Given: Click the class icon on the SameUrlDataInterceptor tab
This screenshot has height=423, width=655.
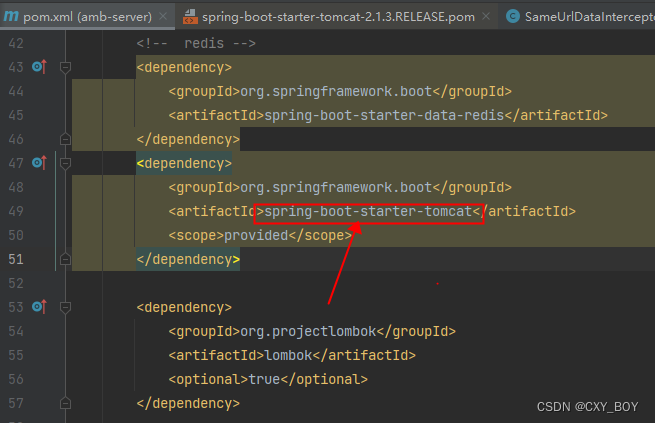Looking at the screenshot, I should [513, 17].
